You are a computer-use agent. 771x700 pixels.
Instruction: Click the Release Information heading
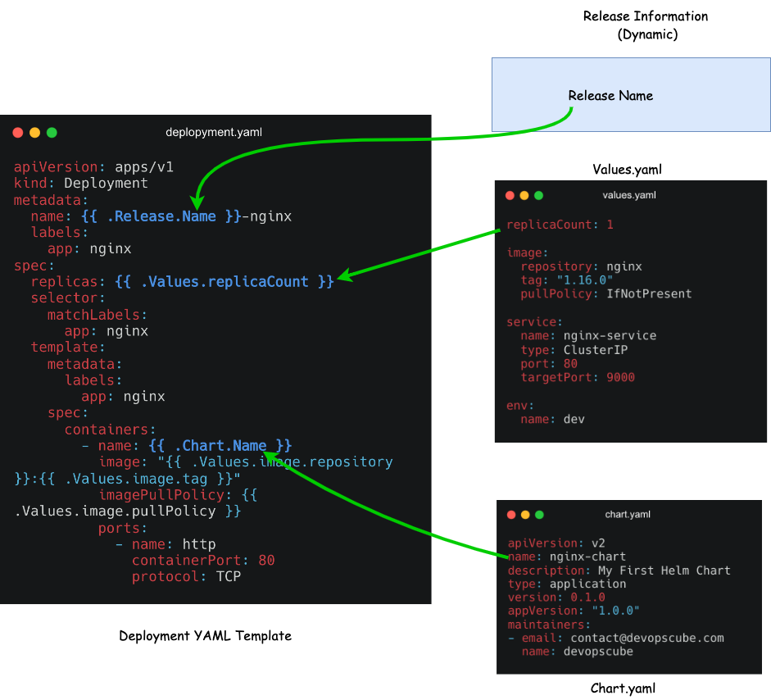click(645, 16)
